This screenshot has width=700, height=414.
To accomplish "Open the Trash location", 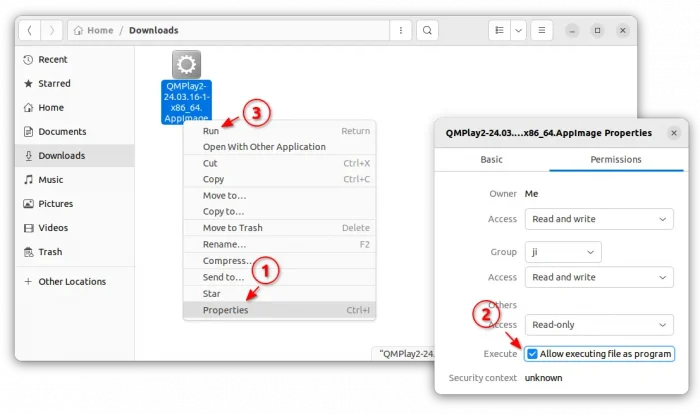I will [50, 252].
